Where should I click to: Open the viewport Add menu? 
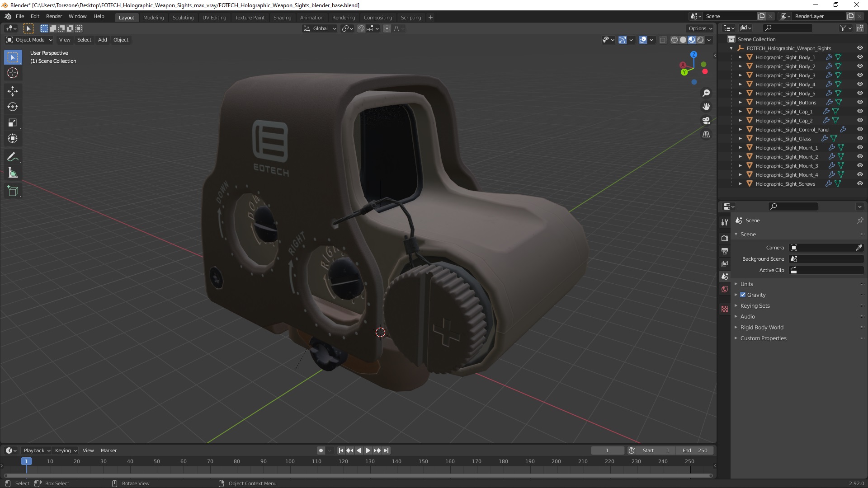click(x=102, y=40)
